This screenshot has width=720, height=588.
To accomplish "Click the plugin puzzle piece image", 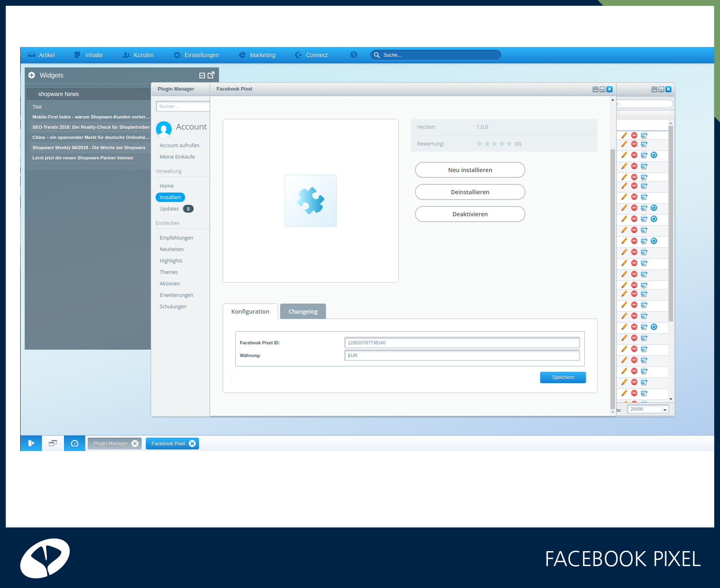I will [310, 201].
